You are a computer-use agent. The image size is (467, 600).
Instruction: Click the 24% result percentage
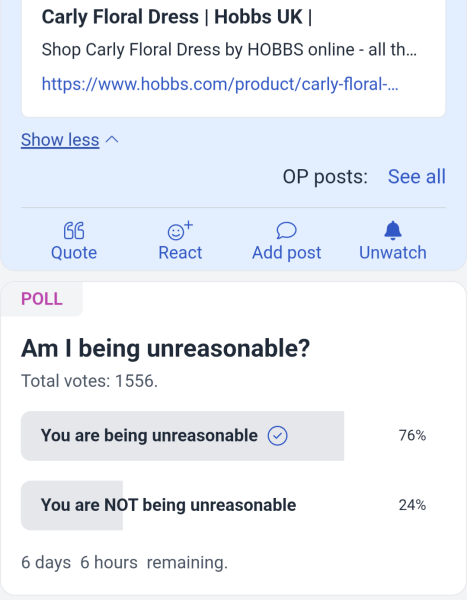(x=412, y=505)
